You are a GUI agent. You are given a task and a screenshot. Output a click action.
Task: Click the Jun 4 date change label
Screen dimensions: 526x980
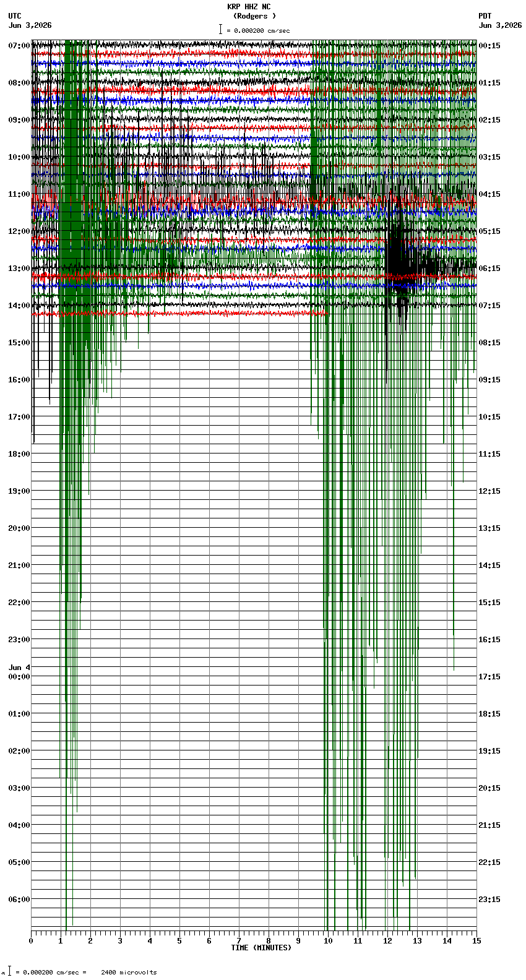[19, 668]
